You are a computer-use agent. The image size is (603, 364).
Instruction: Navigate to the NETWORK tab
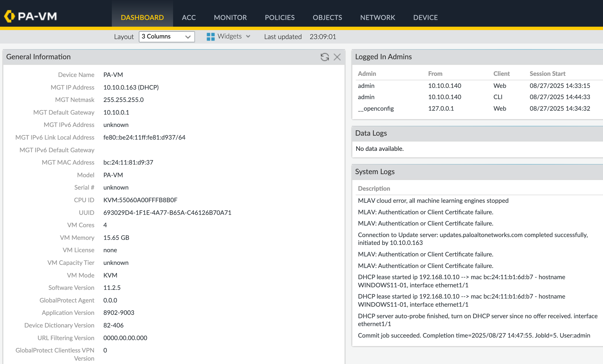point(377,17)
